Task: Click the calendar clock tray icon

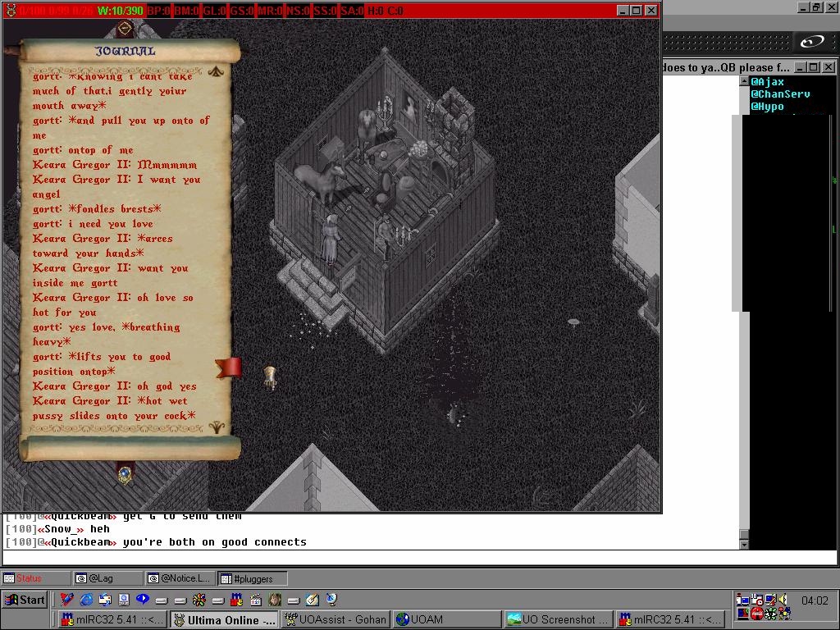Action: 757,600
